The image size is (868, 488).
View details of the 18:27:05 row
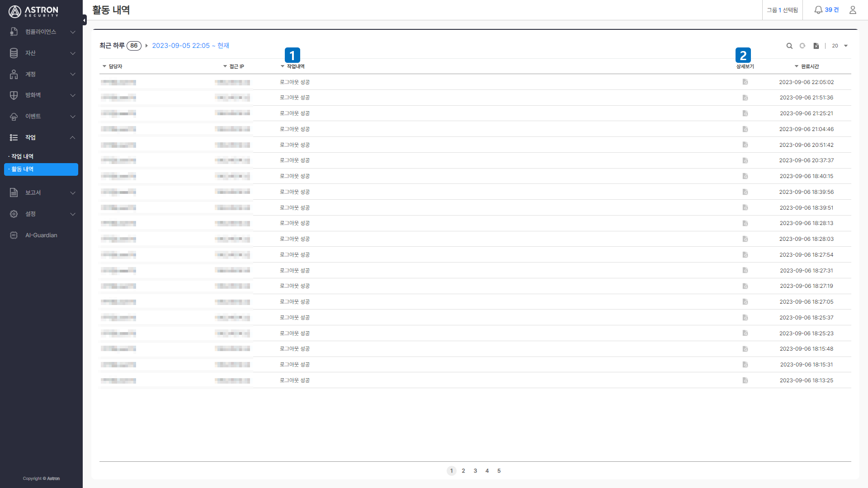[745, 302]
